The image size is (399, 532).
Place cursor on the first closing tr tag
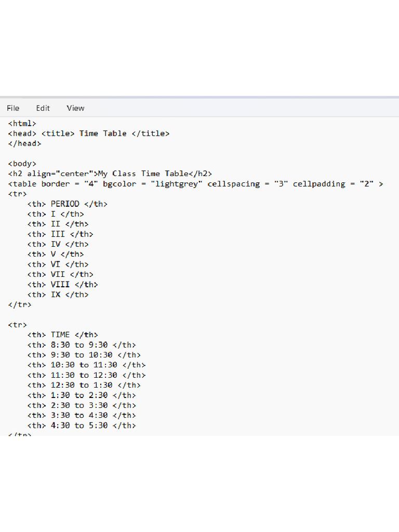tap(20, 304)
